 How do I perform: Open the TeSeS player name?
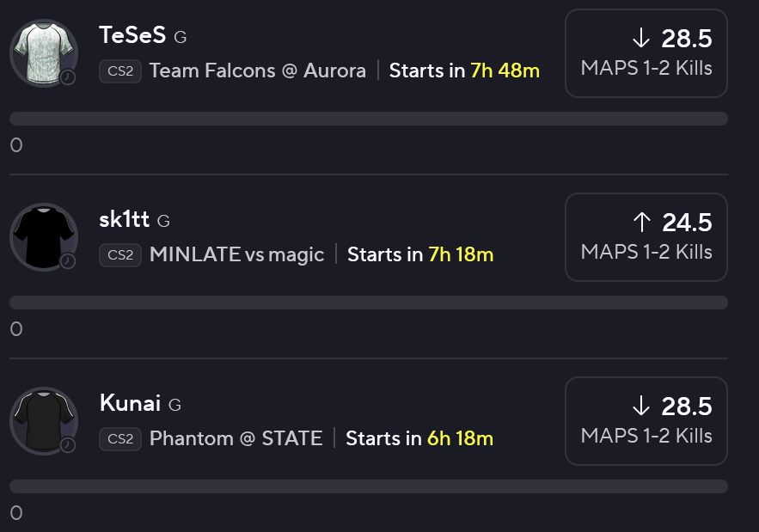pos(132,35)
